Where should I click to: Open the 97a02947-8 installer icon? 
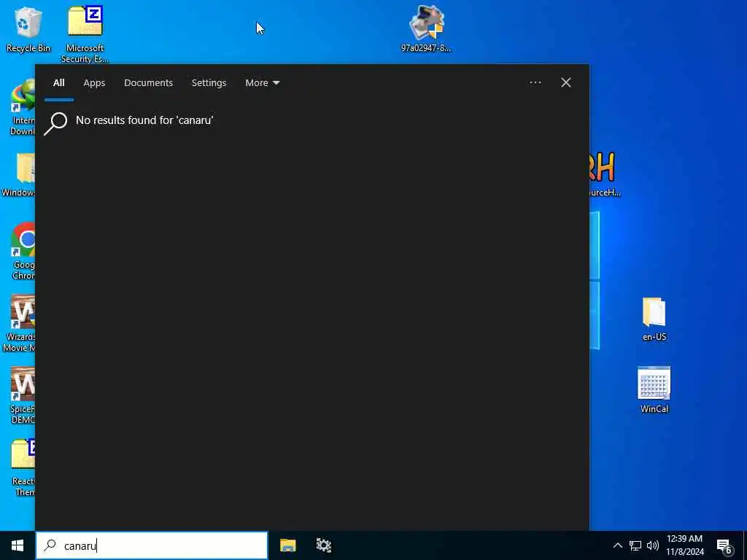[426, 28]
